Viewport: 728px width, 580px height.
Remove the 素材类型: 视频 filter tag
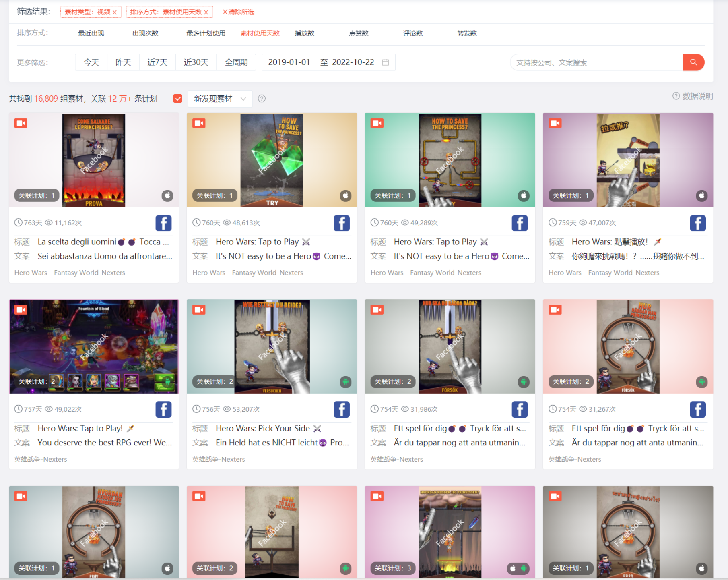tap(115, 12)
